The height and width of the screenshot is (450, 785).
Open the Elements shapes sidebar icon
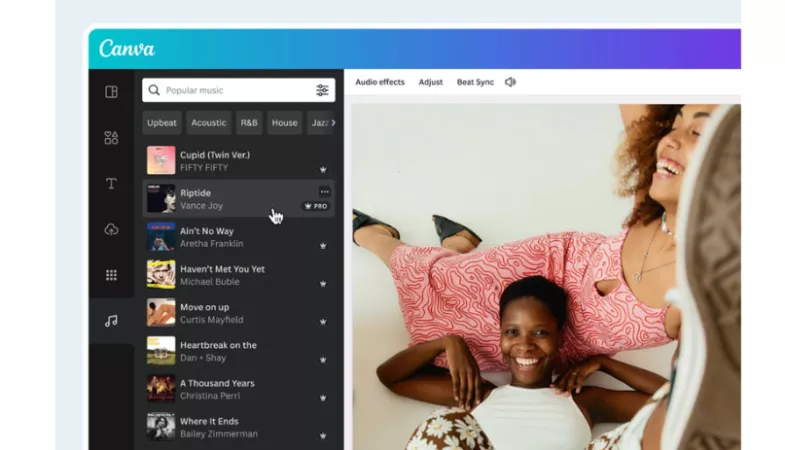111,138
